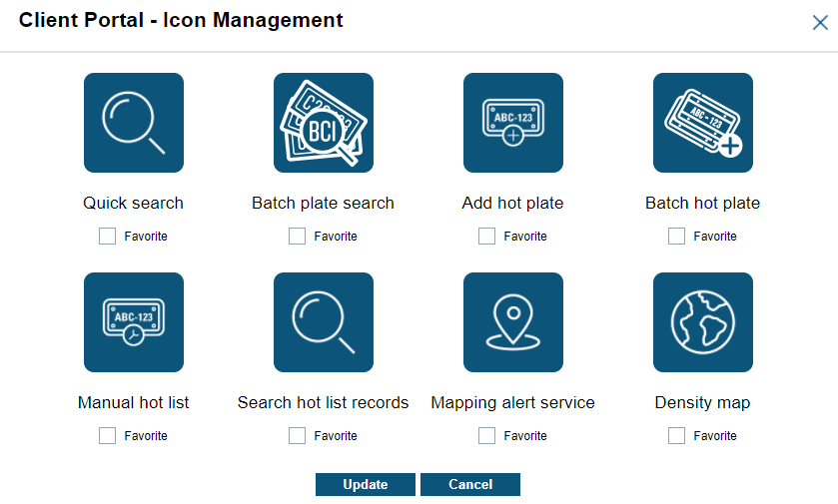Screen dimensions: 838x504
Task: Enable Favorite under Mapping alert service
Action: click(x=486, y=436)
